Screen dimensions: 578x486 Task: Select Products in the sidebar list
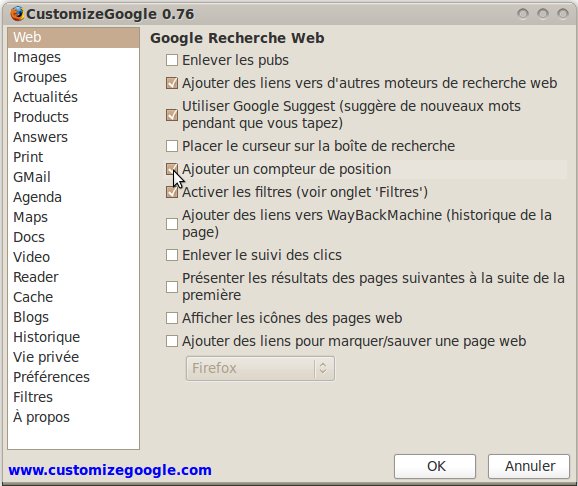73,117
